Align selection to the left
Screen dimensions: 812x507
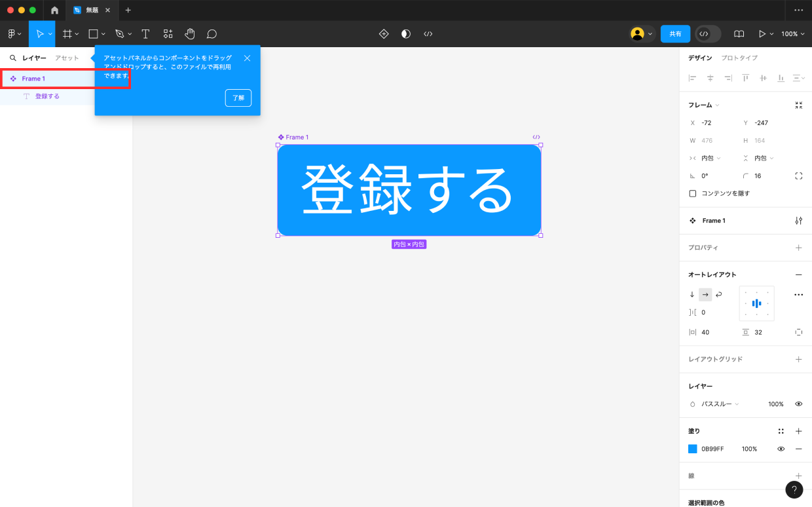pyautogui.click(x=692, y=78)
